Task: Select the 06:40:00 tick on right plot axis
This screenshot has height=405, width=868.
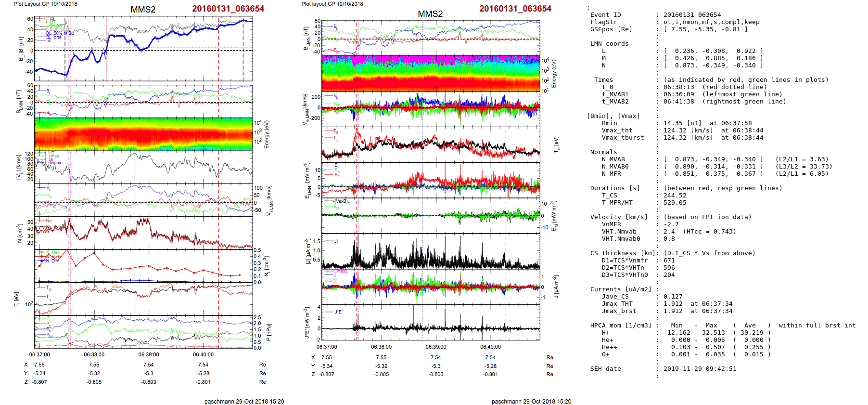Action: 490,347
